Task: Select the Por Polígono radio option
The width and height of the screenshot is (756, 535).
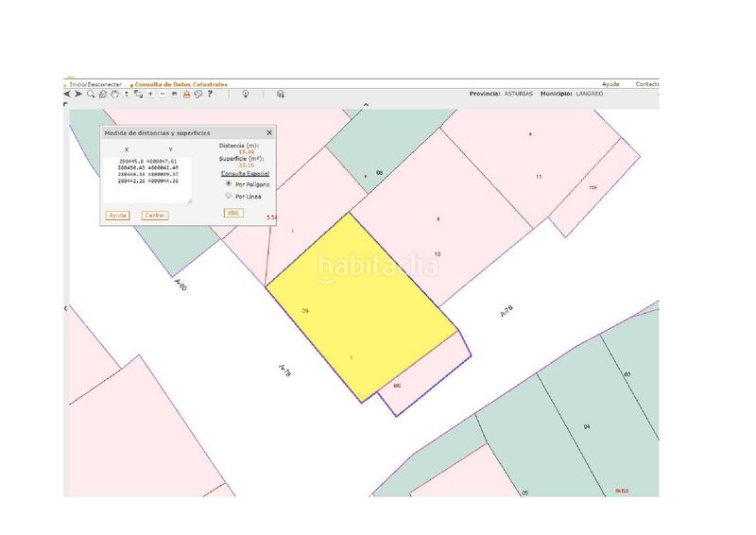Action: pos(228,183)
